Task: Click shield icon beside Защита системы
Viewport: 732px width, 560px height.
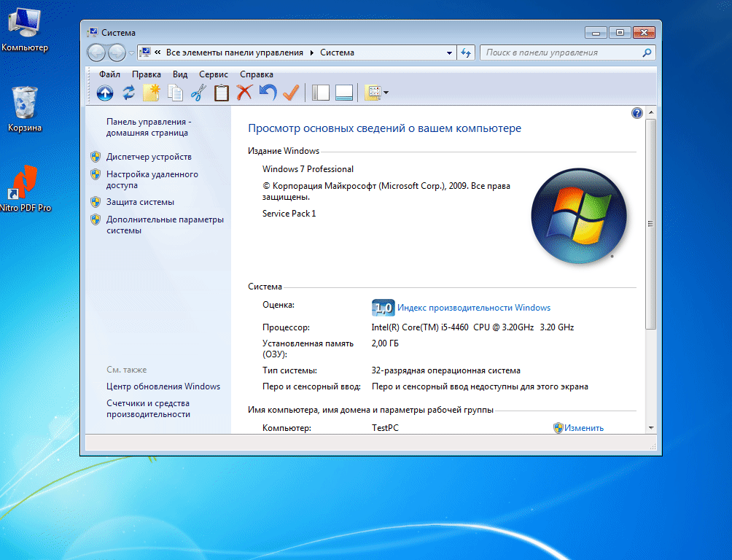Action: 96,202
